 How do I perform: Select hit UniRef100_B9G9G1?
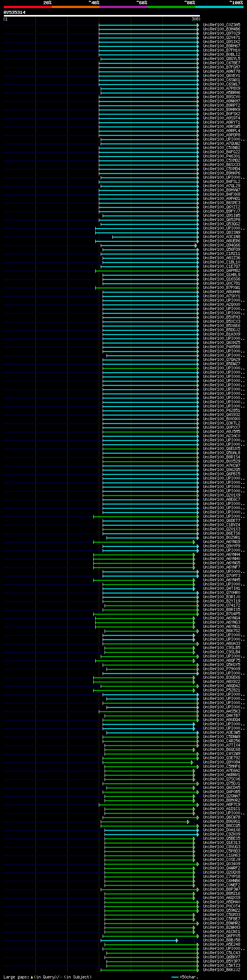pos(222,822)
